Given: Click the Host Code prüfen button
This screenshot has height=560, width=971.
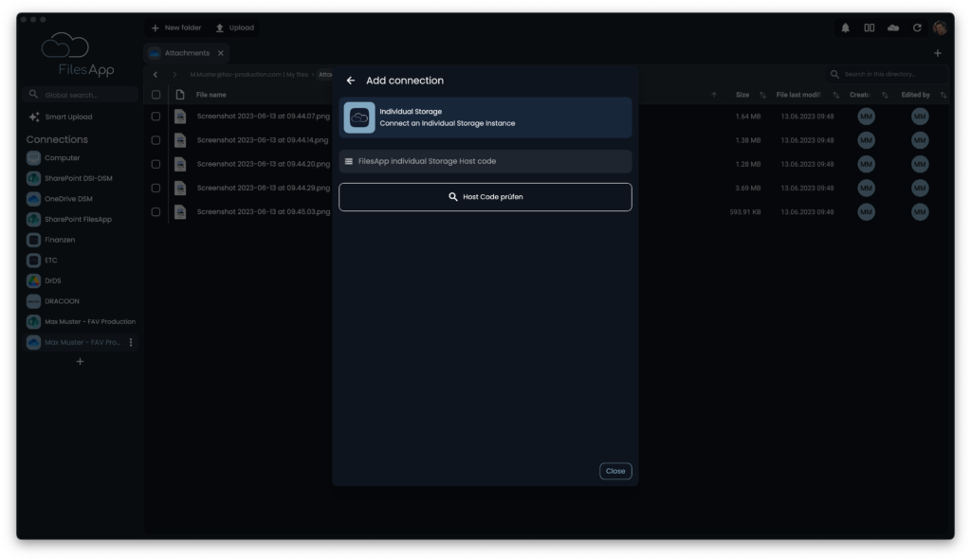Looking at the screenshot, I should pos(485,197).
